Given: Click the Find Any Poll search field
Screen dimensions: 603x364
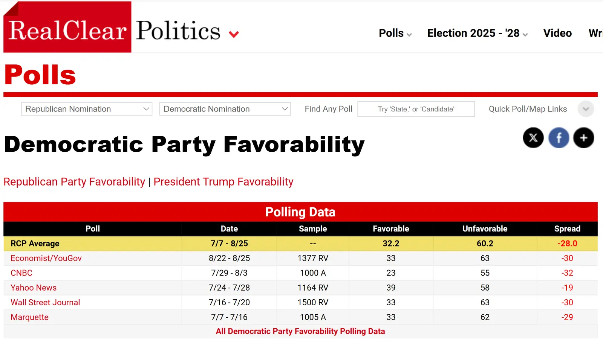Looking at the screenshot, I should [x=416, y=109].
